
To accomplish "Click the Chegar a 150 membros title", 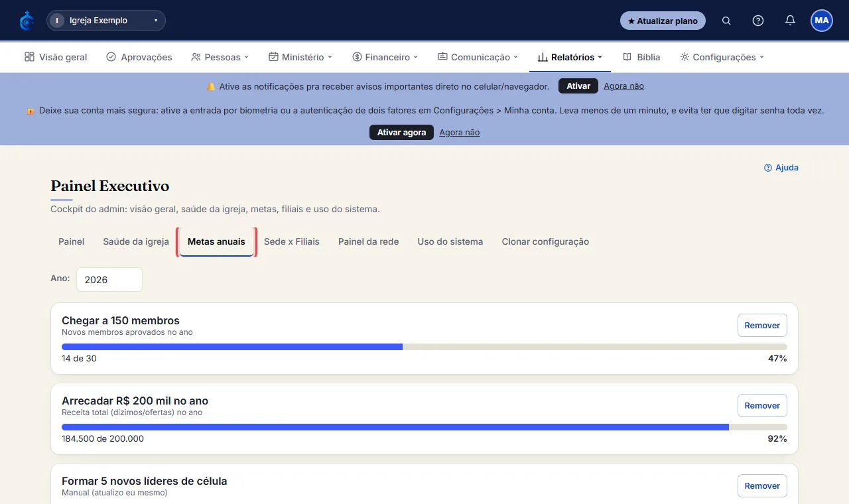I will pyautogui.click(x=121, y=320).
